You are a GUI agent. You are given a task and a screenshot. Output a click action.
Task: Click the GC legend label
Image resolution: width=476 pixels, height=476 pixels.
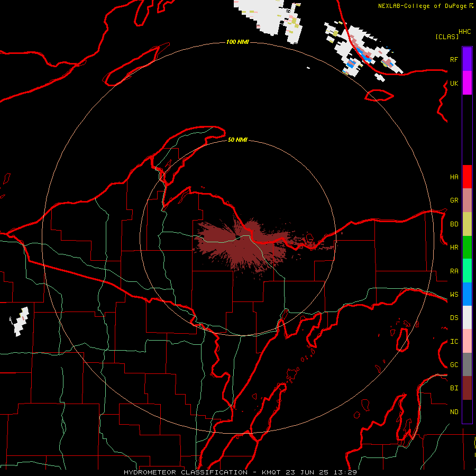click(x=454, y=365)
